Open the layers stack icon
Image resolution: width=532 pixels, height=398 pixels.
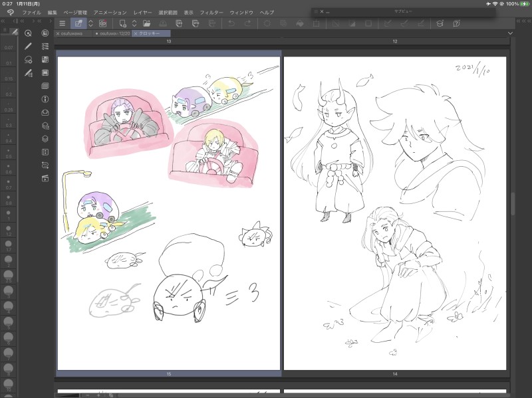pyautogui.click(x=45, y=139)
